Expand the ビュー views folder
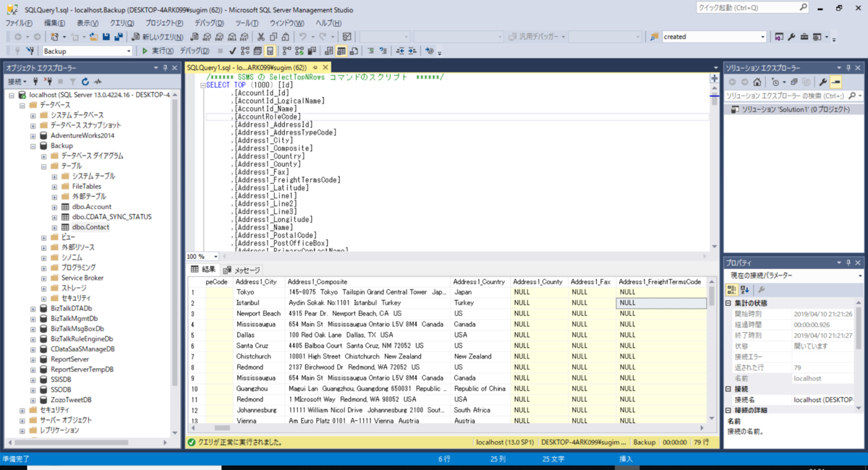Image resolution: width=868 pixels, height=470 pixels. point(43,237)
